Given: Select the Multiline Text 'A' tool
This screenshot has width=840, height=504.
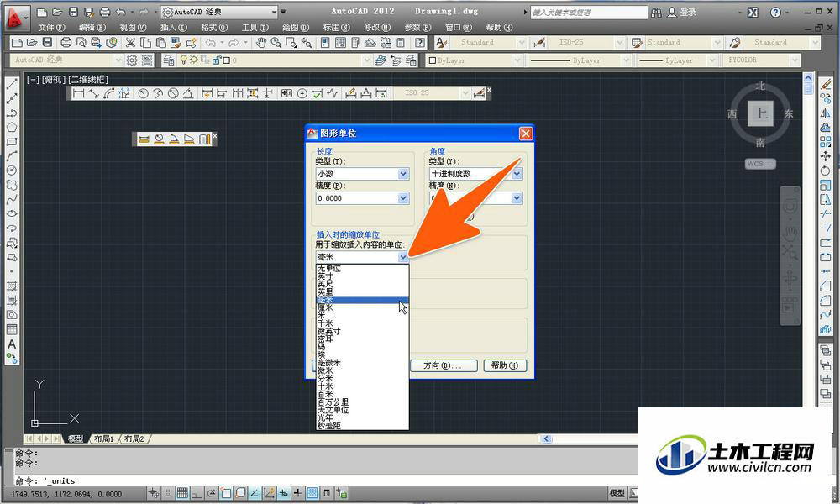Looking at the screenshot, I should tap(12, 344).
